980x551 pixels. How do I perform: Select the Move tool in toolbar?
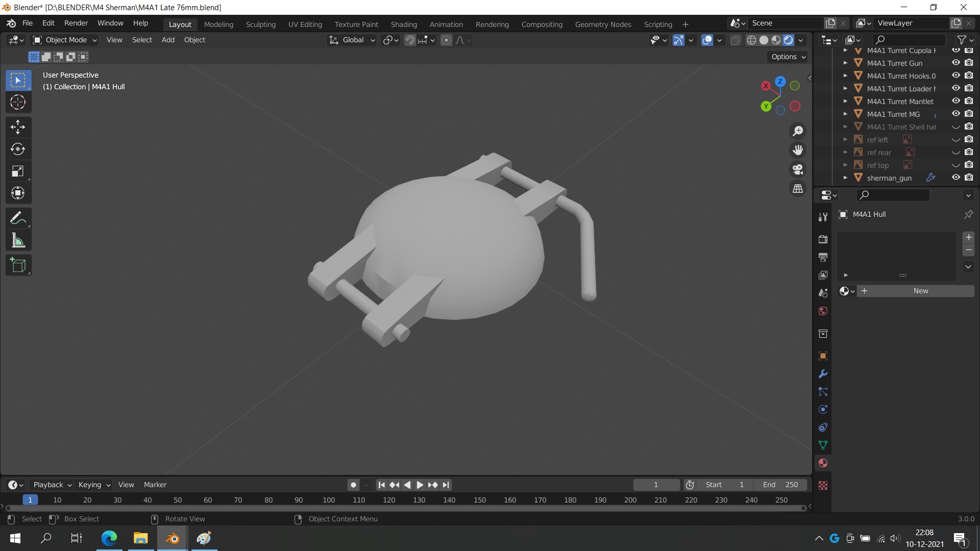18,127
